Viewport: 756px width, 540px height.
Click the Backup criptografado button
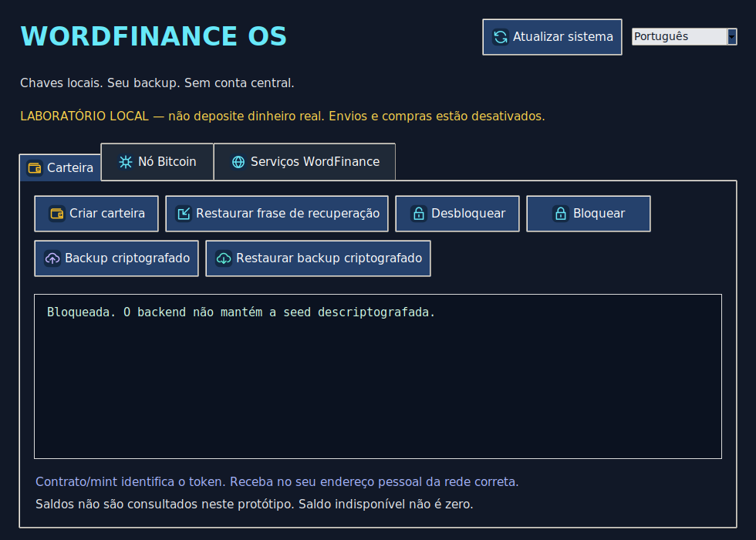point(116,258)
